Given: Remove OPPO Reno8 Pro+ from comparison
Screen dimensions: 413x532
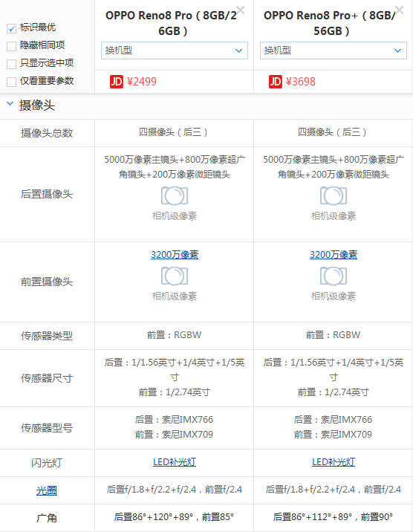Looking at the screenshot, I should [400, 10].
